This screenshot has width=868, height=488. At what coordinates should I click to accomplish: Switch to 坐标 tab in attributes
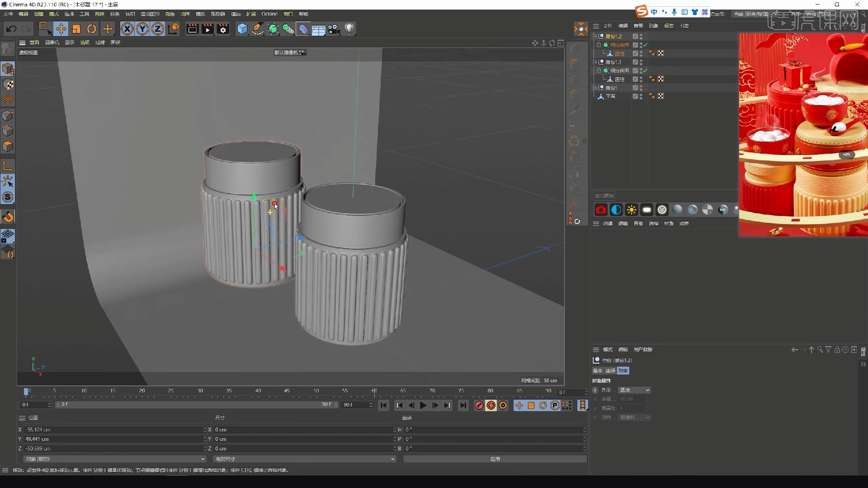(x=610, y=371)
